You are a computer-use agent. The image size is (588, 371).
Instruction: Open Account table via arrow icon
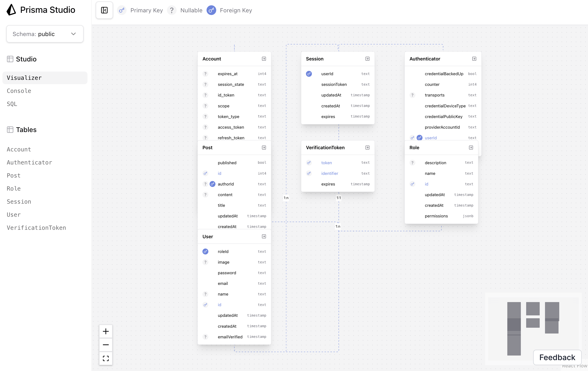coord(264,59)
